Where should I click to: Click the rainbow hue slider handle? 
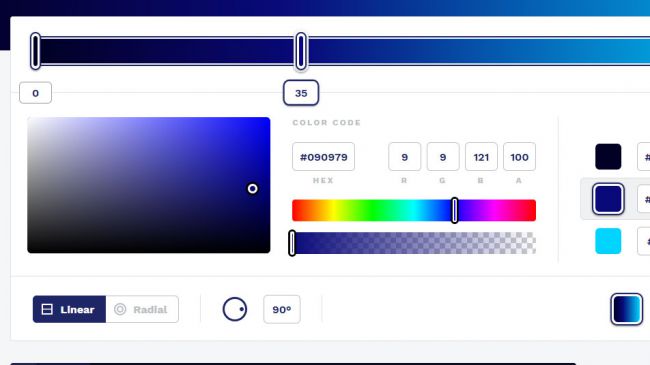pyautogui.click(x=455, y=210)
